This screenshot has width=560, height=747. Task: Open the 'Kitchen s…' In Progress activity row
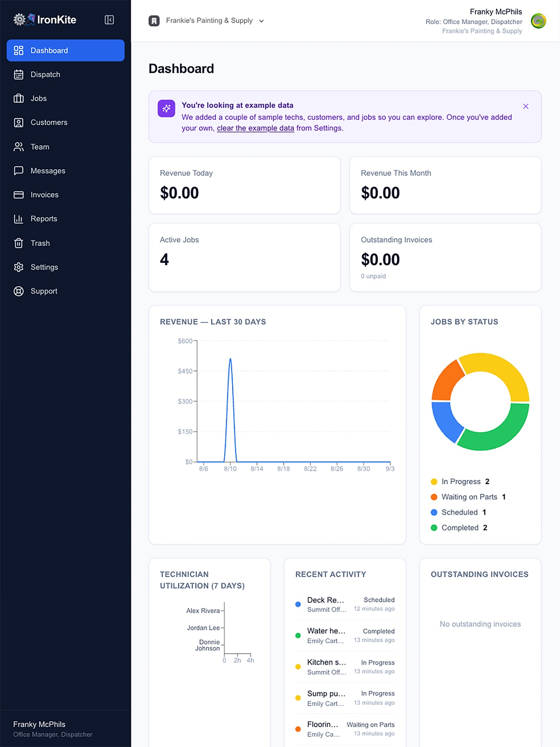(345, 667)
